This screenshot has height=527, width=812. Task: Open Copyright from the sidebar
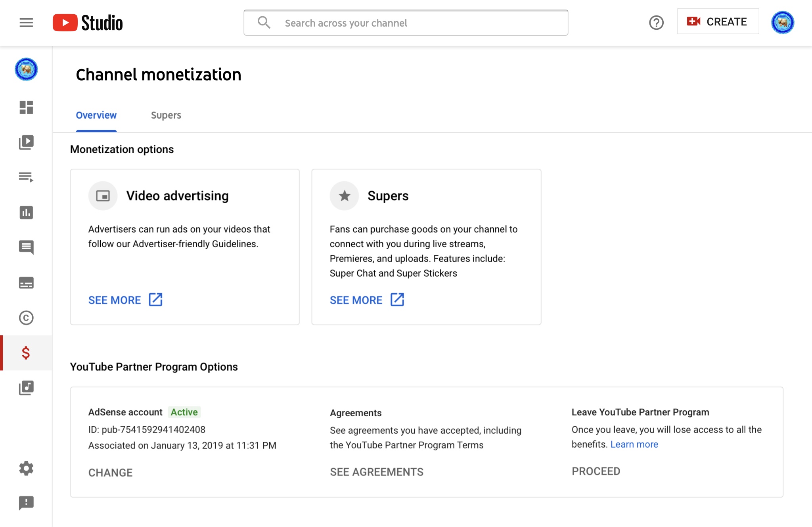tap(26, 317)
